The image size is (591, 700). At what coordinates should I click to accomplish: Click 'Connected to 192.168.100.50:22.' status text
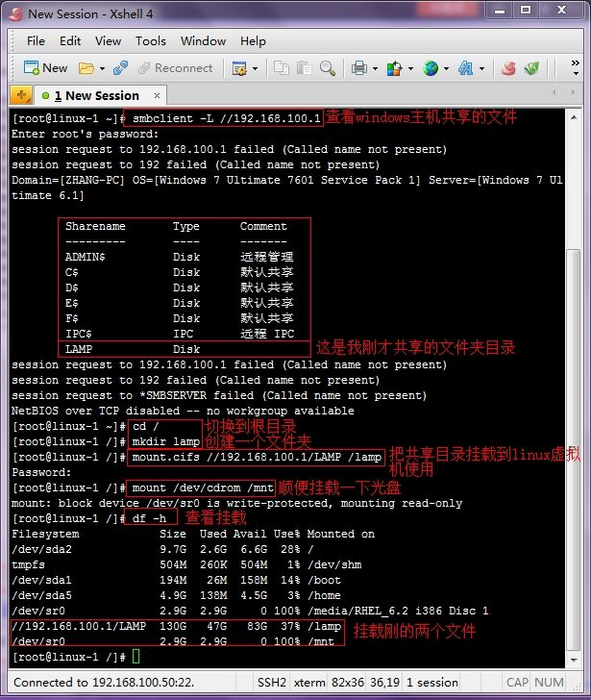tap(104, 682)
